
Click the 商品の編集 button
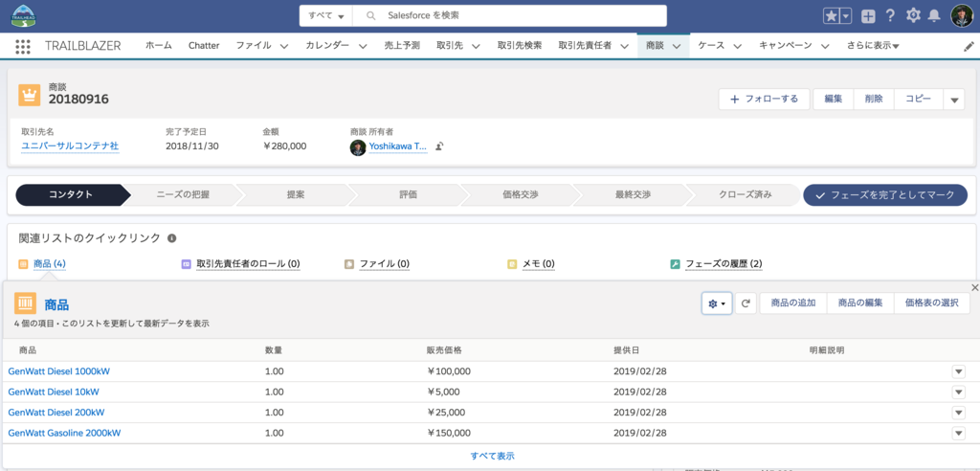click(860, 303)
